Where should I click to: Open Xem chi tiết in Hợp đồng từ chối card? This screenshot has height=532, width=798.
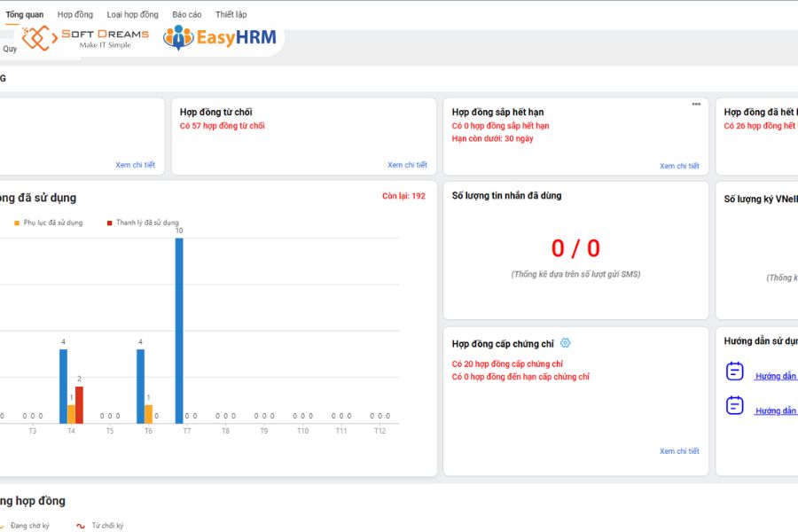pos(407,165)
